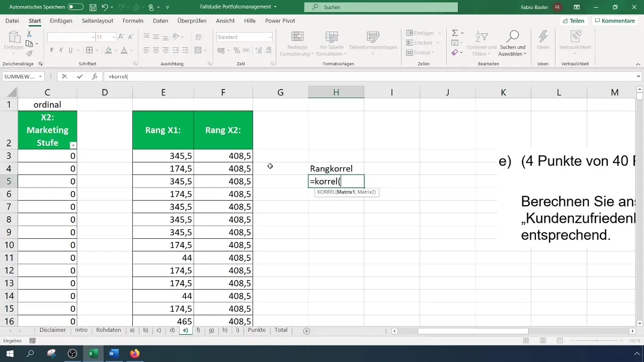Image resolution: width=644 pixels, height=362 pixels.
Task: Confirm formula entry with checkmark icon
Action: coord(79,76)
